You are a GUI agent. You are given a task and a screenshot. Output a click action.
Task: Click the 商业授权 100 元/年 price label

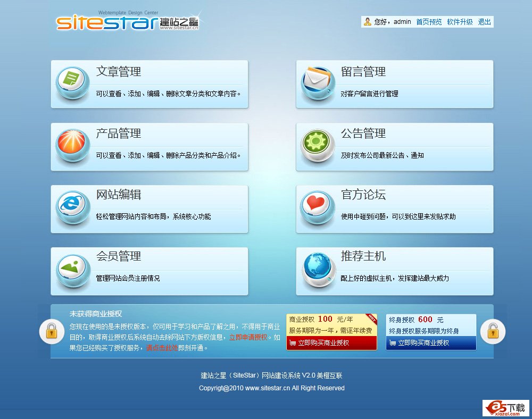tap(321, 320)
